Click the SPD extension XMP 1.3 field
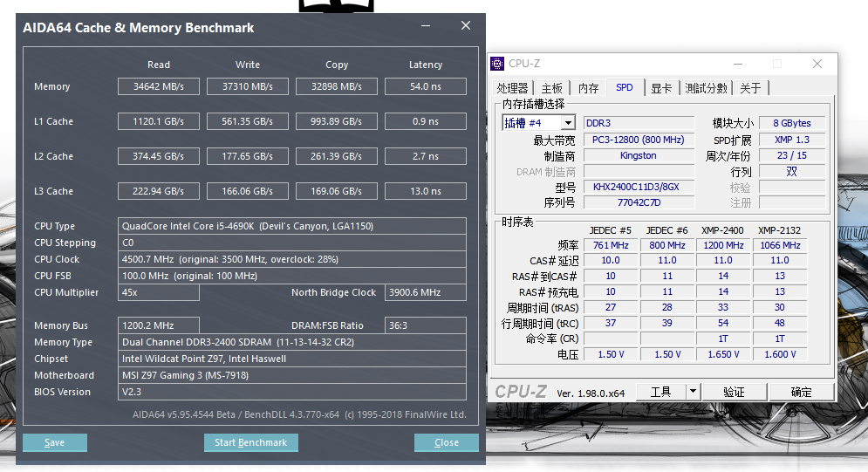Screen dimensions: 868x472 click(792, 140)
